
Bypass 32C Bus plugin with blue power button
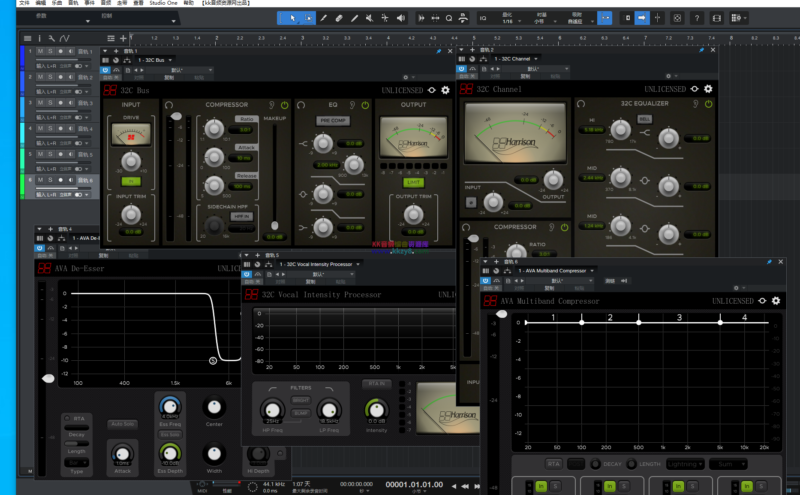(105, 70)
